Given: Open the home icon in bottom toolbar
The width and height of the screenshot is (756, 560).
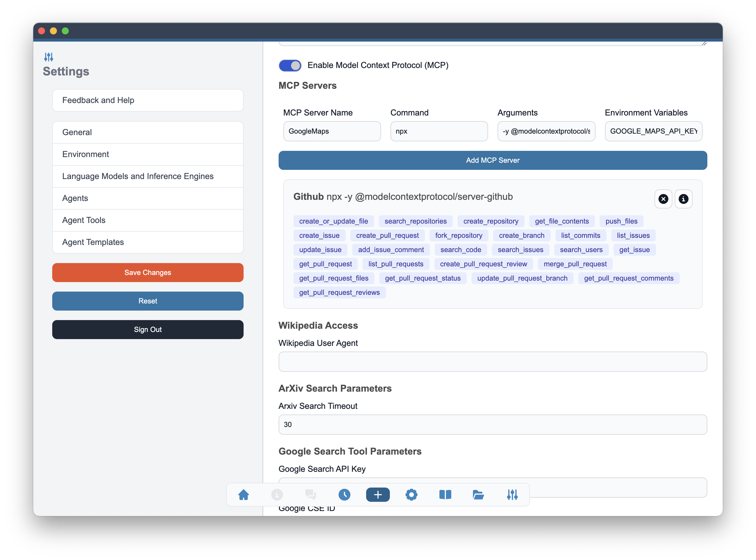Looking at the screenshot, I should point(243,495).
